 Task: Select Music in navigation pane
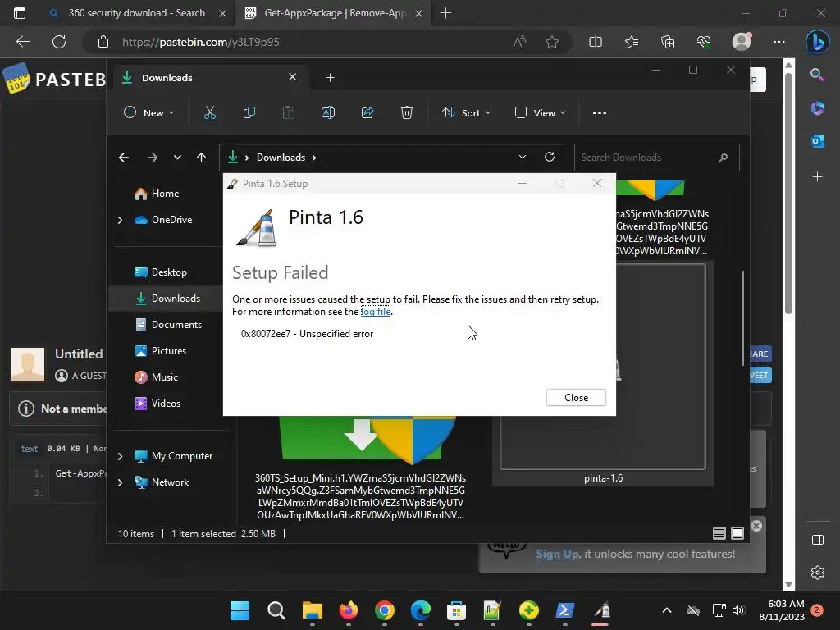(x=166, y=377)
